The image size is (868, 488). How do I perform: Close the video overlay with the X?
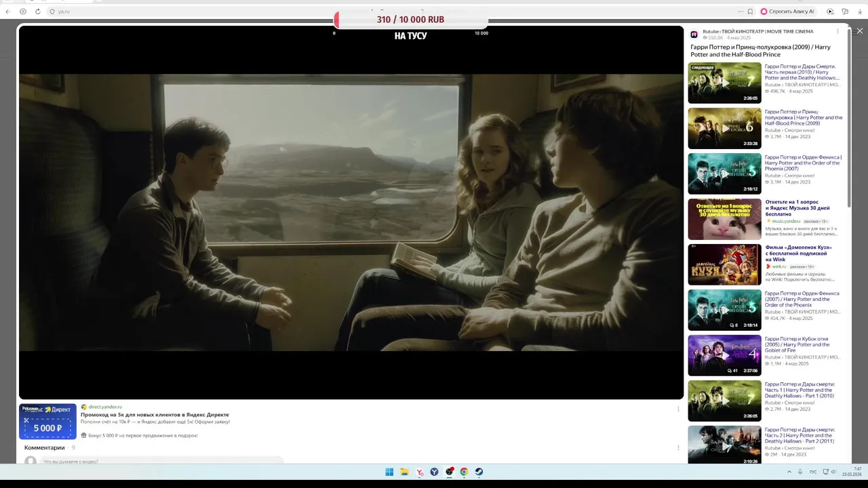(x=860, y=30)
